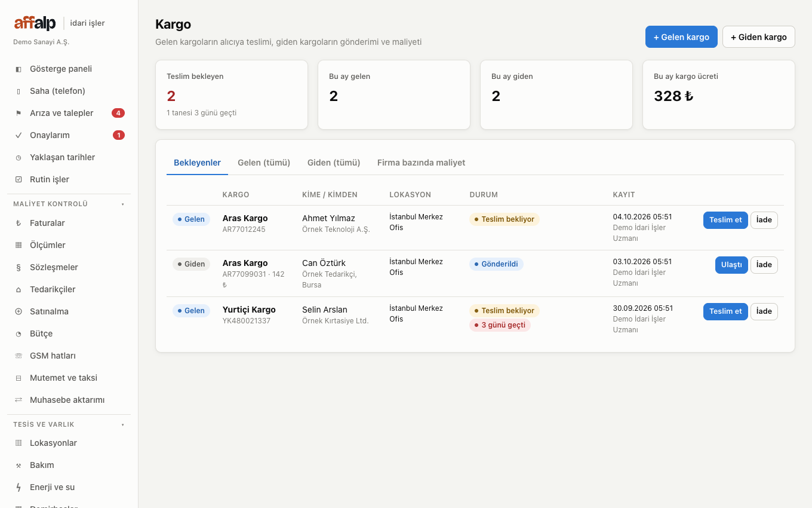Click the Gönderildi status badge
Screen dimensions: 812x508
pyautogui.click(x=496, y=264)
